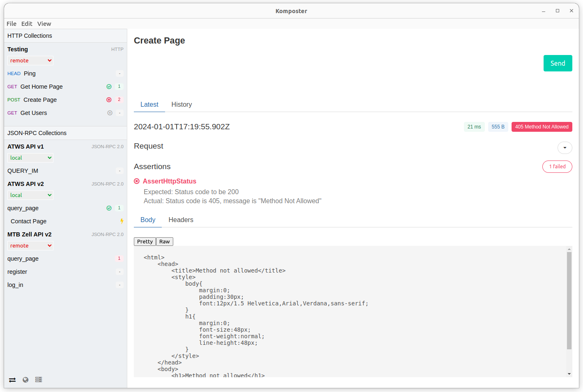Click the 555 B response size badge
The height and width of the screenshot is (392, 583).
coord(498,127)
